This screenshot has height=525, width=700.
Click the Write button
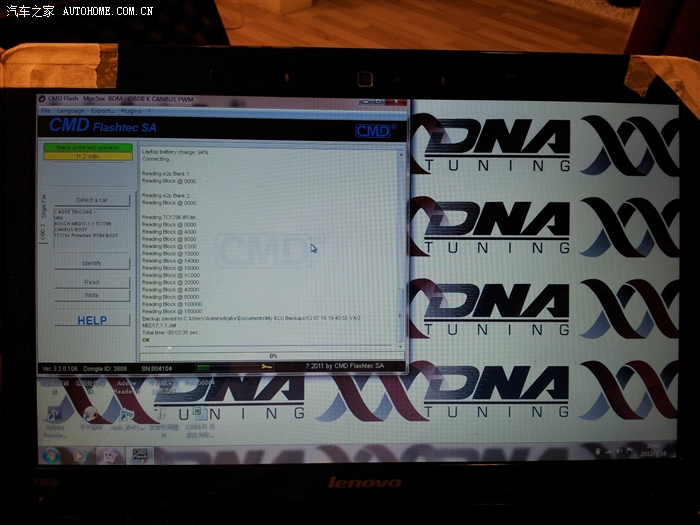pos(92,295)
